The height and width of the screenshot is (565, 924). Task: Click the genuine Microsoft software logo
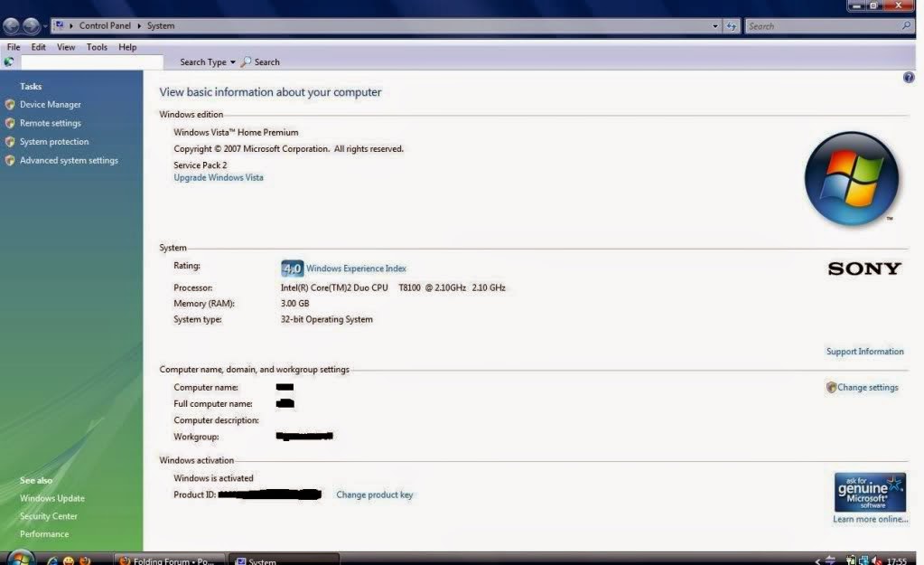(869, 491)
